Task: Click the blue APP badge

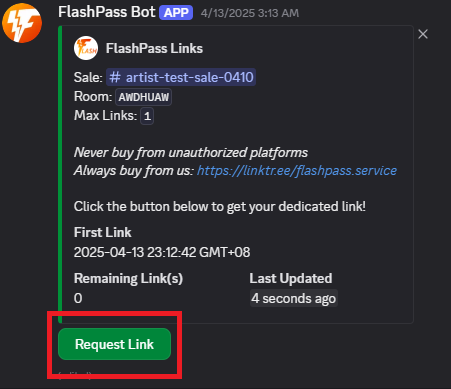Action: pos(176,13)
